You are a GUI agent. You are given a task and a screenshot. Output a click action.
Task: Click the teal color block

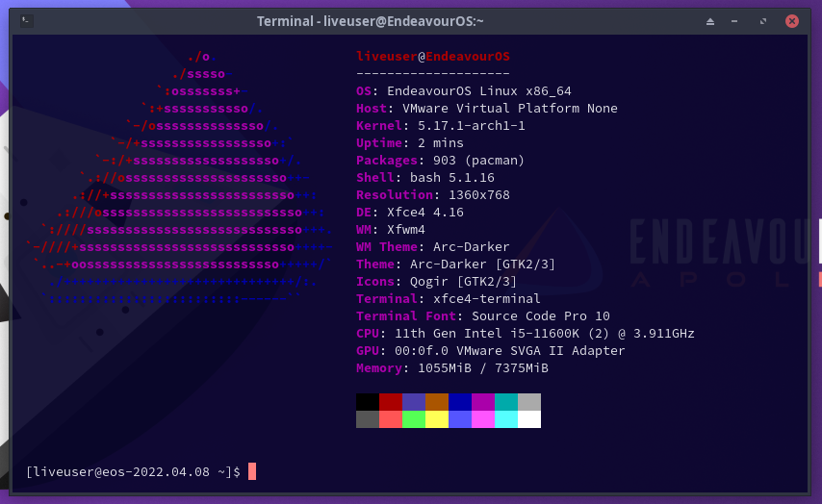pos(506,402)
